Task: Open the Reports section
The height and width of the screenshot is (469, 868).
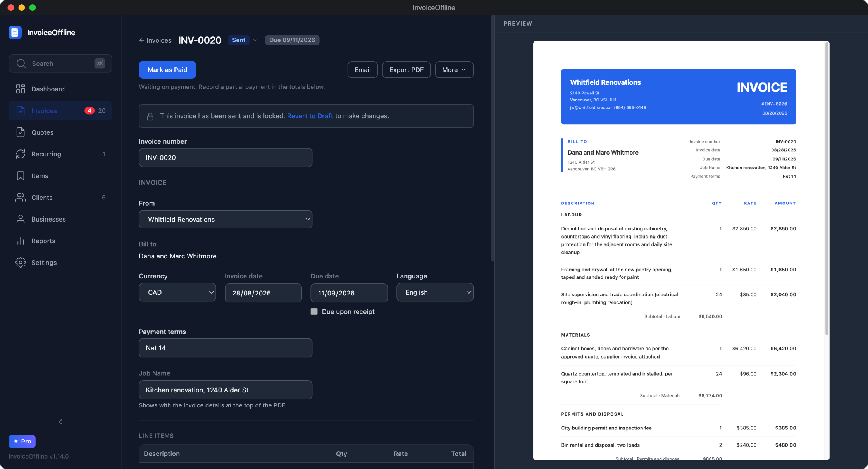Action: coord(60,241)
